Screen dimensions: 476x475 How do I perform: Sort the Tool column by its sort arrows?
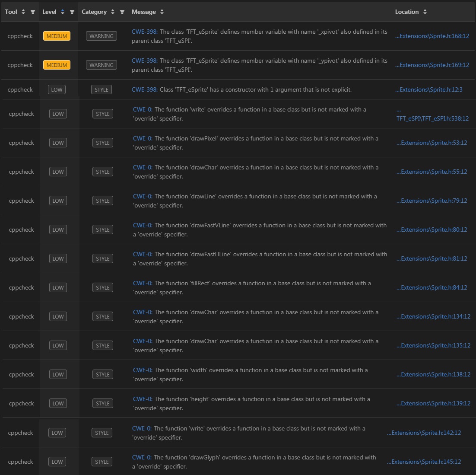(22, 12)
